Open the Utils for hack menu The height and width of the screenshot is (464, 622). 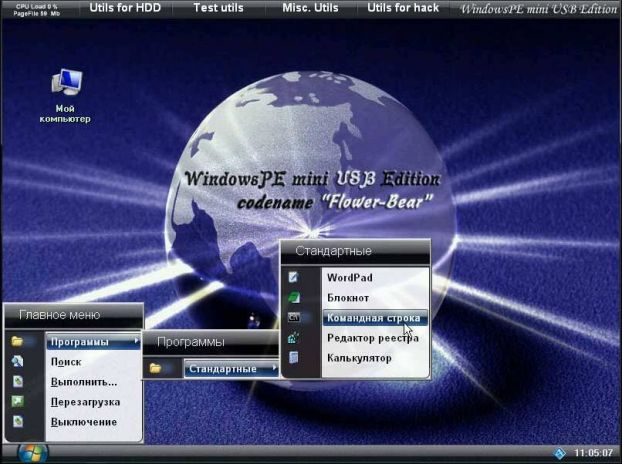pyautogui.click(x=403, y=8)
